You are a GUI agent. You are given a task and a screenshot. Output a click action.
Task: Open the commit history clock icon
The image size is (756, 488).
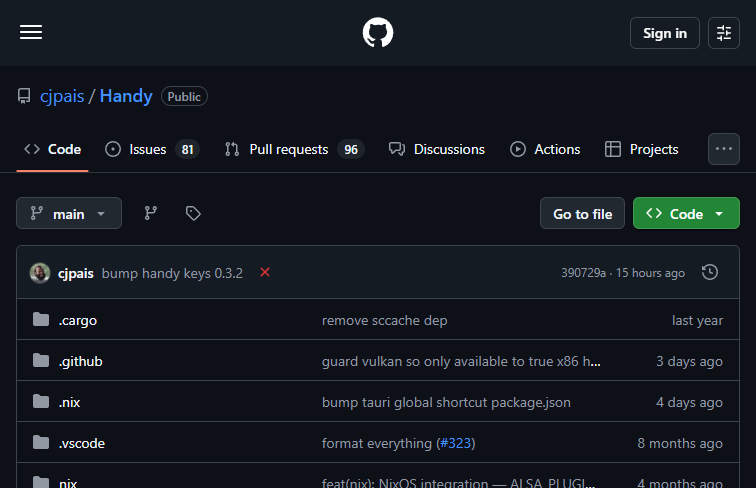click(710, 272)
